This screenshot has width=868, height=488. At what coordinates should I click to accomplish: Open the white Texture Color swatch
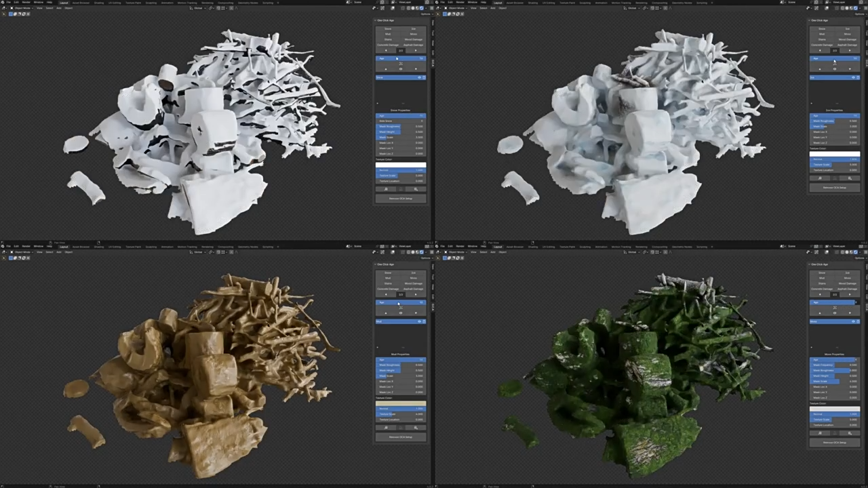[x=400, y=164]
